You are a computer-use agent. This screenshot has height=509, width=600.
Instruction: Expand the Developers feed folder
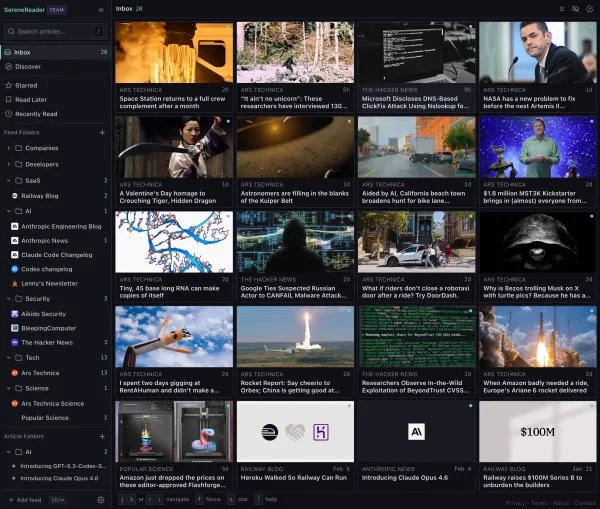coord(8,164)
